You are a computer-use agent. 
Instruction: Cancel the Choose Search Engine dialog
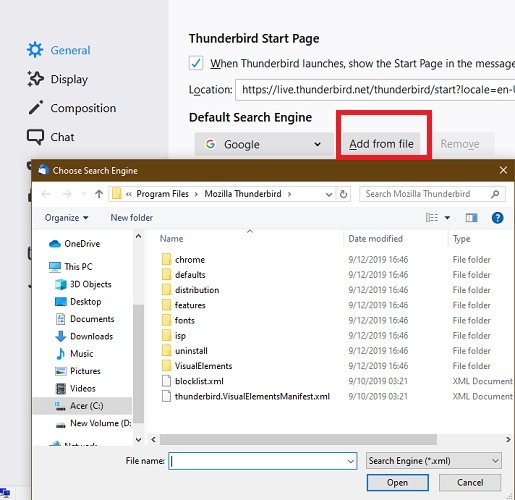[x=470, y=483]
